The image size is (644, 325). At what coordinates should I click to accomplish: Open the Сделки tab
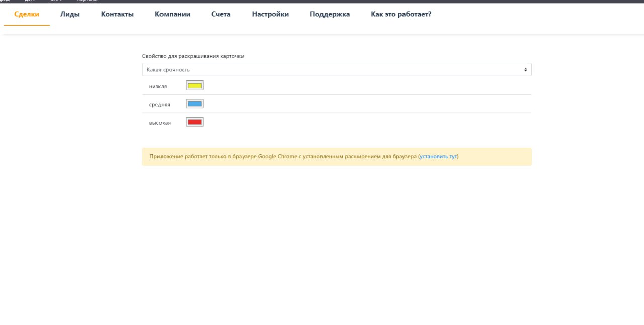[27, 14]
